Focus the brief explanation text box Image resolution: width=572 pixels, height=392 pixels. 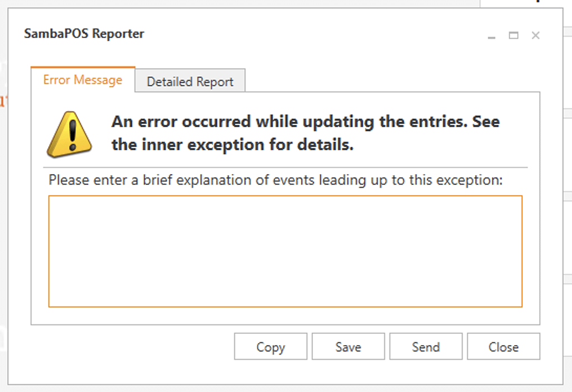285,251
